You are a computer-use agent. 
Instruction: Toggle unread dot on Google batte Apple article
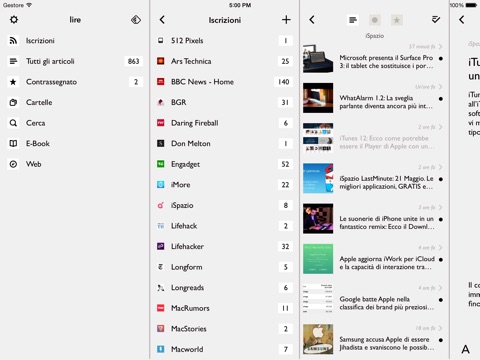[x=441, y=300]
